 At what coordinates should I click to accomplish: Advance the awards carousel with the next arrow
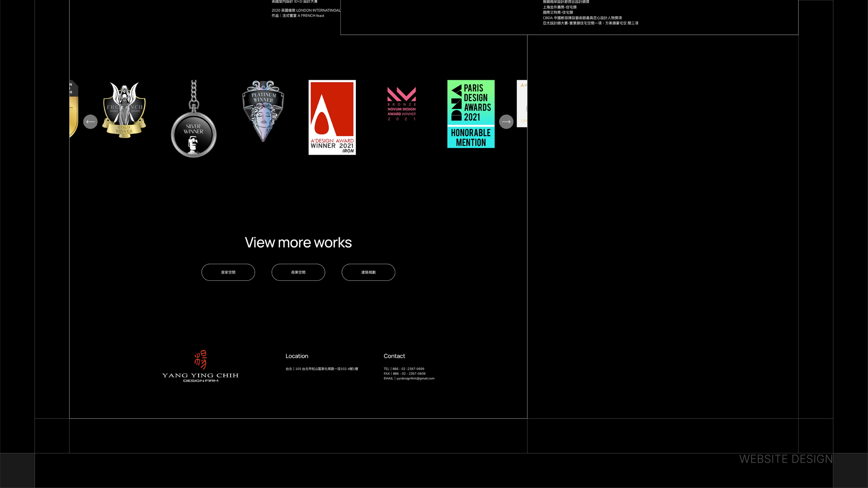(x=506, y=122)
